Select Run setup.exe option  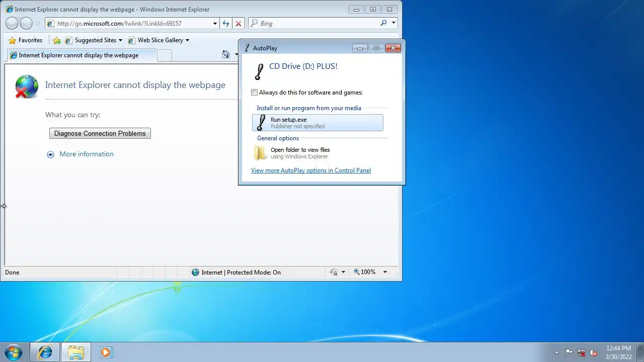(317, 123)
